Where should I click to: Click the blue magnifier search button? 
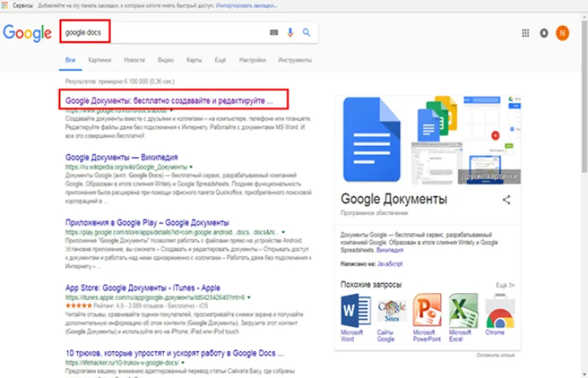(306, 33)
